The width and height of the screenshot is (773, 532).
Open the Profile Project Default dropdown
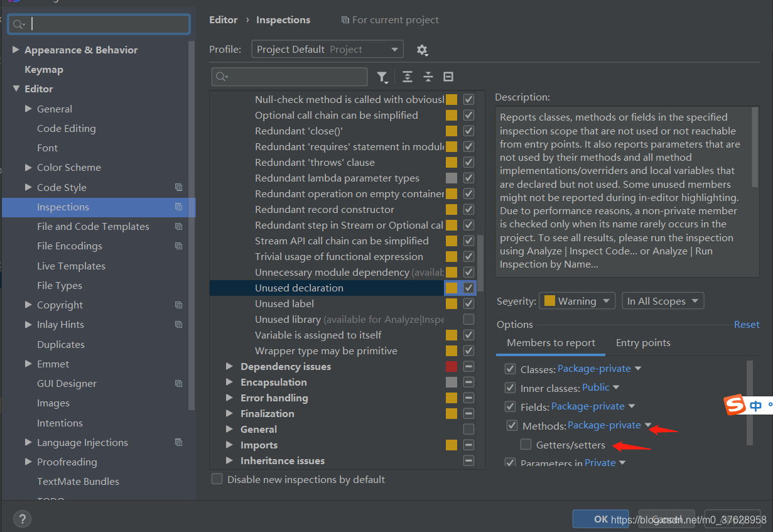[327, 50]
